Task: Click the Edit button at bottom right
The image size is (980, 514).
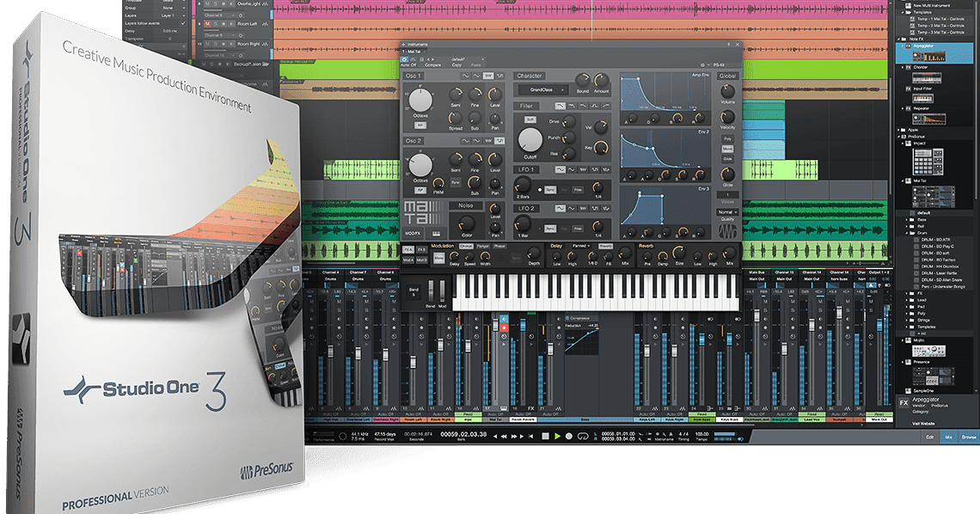Action: 929,438
